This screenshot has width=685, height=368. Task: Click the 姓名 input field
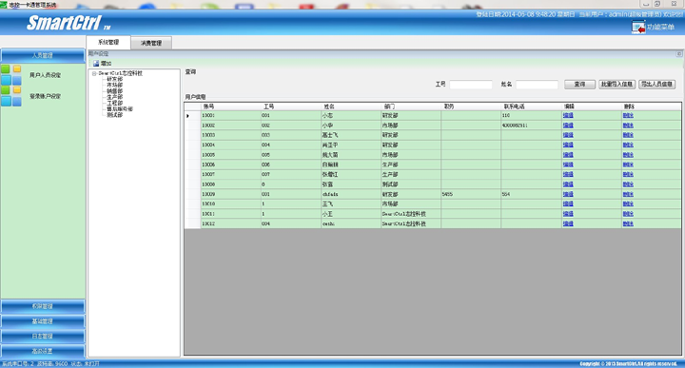point(536,84)
